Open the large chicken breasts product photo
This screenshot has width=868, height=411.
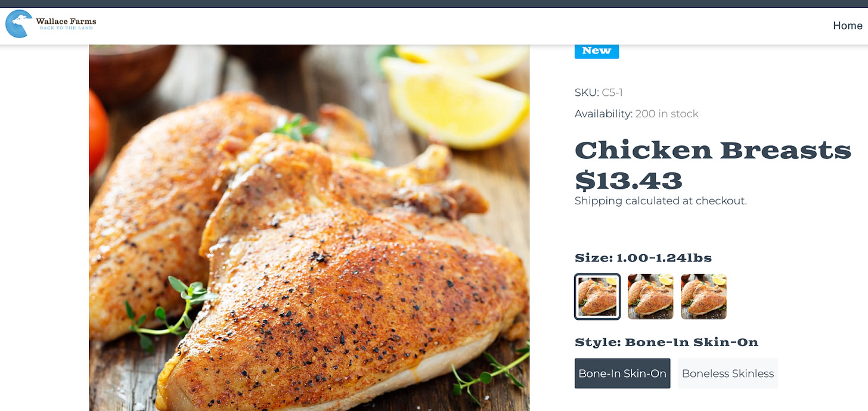309,228
